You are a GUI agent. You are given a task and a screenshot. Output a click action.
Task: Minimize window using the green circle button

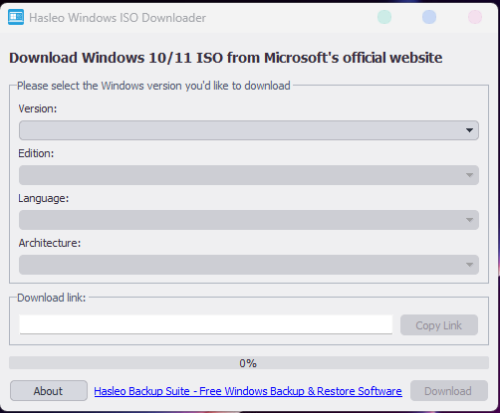(x=384, y=17)
